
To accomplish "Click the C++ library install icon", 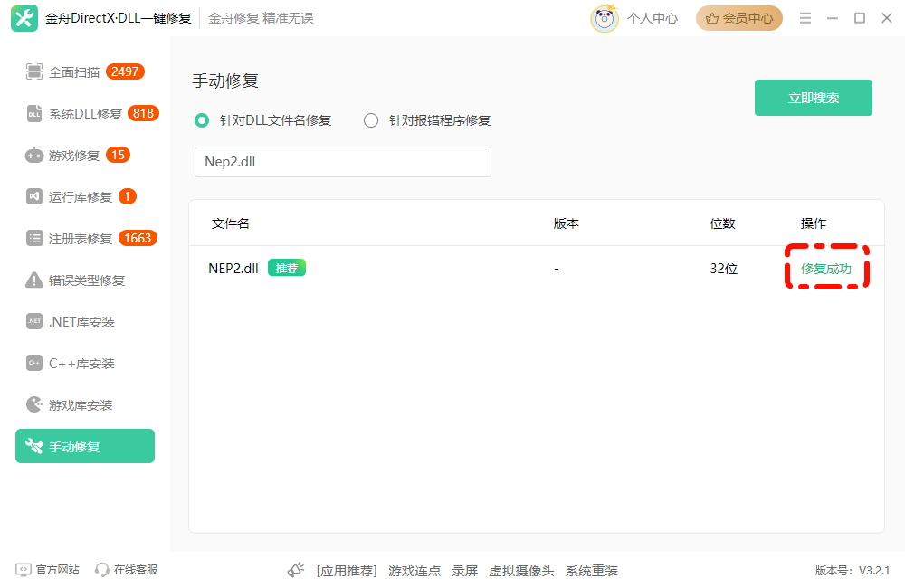I will (34, 363).
